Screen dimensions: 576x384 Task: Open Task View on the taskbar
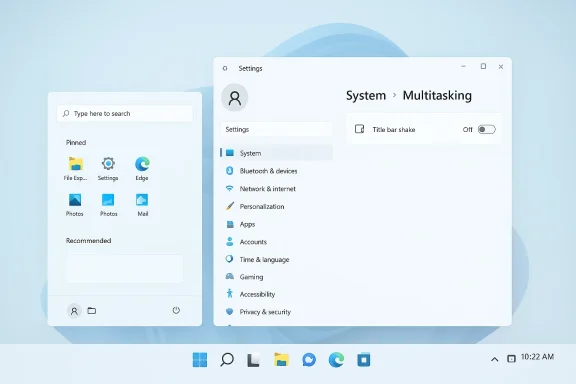(x=254, y=360)
